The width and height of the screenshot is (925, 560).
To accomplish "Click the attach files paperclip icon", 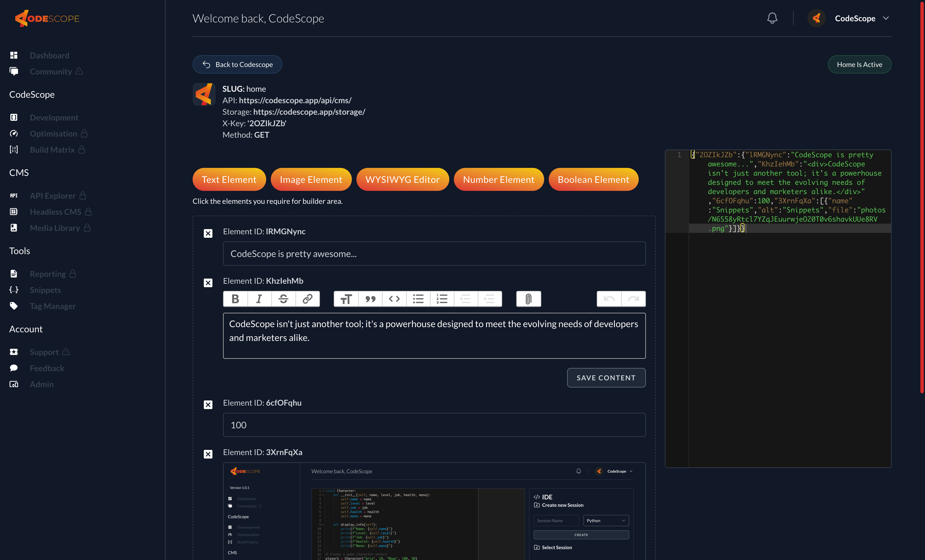I will [528, 299].
